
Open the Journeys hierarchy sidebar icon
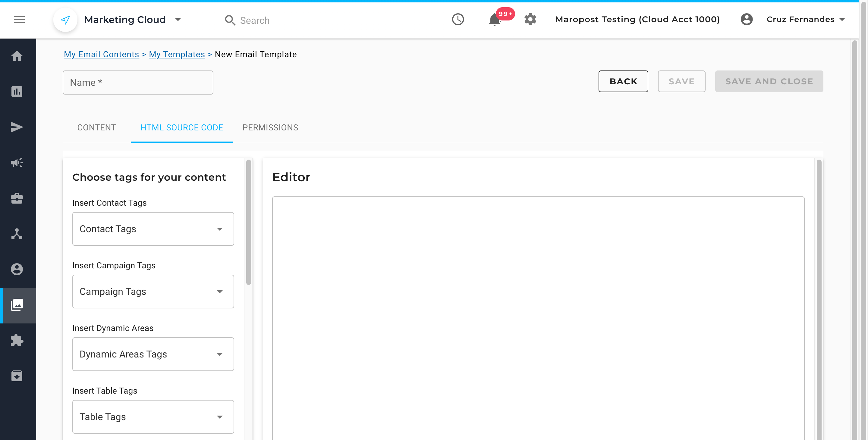[x=17, y=234]
